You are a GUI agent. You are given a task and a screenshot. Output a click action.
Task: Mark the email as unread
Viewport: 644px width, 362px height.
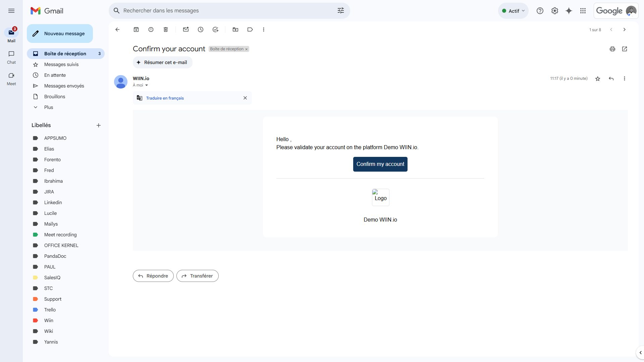coord(186,29)
